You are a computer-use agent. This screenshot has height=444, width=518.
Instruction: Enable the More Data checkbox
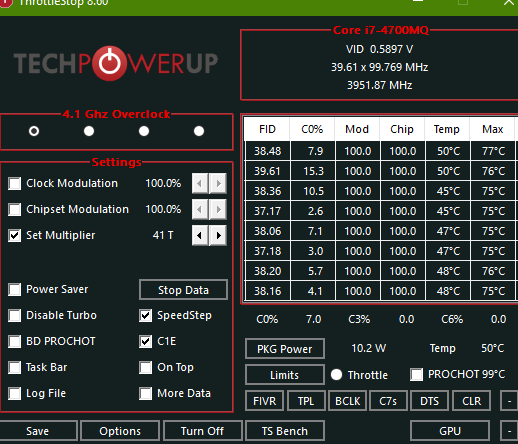(146, 393)
